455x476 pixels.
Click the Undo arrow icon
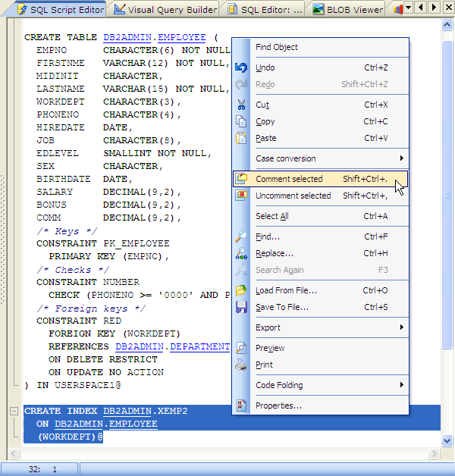coord(241,67)
